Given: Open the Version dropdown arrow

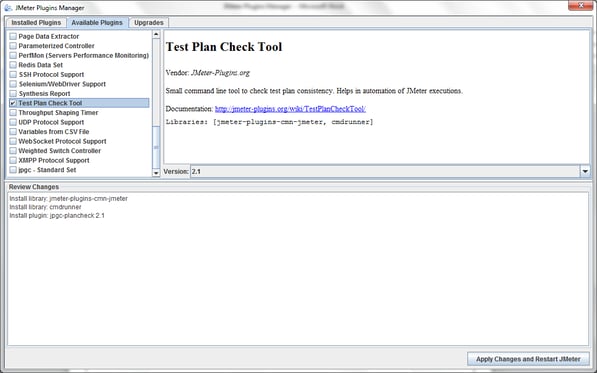Looking at the screenshot, I should pyautogui.click(x=585, y=171).
